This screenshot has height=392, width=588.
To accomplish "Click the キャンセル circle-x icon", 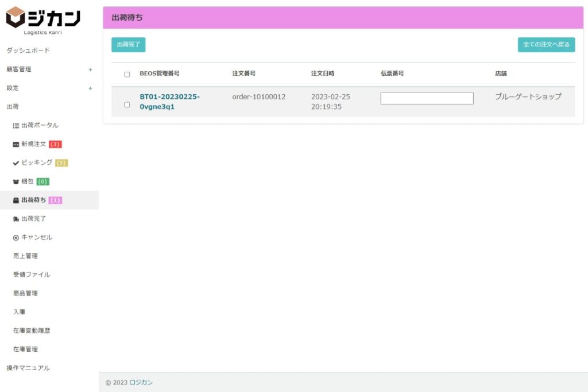I will pyautogui.click(x=16, y=238).
